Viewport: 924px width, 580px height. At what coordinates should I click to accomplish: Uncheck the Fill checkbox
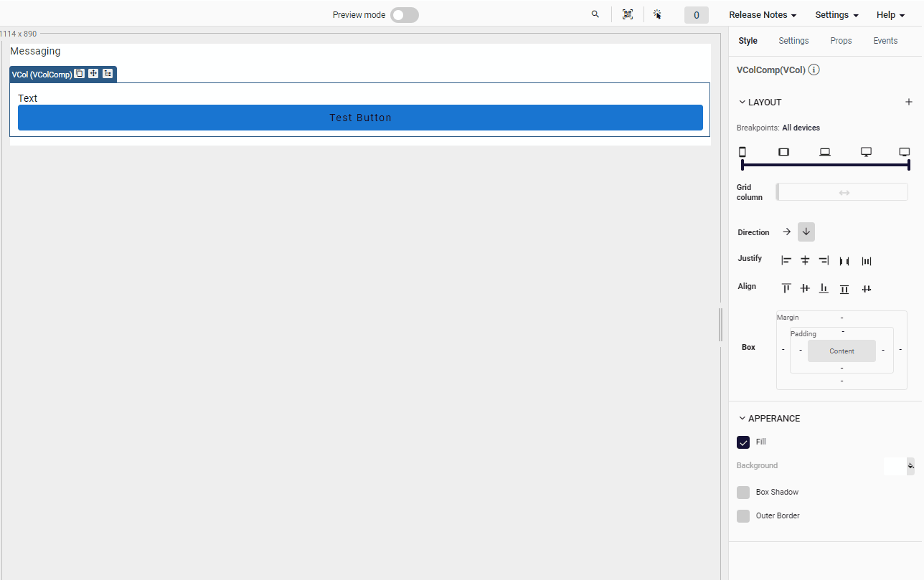[x=743, y=442]
